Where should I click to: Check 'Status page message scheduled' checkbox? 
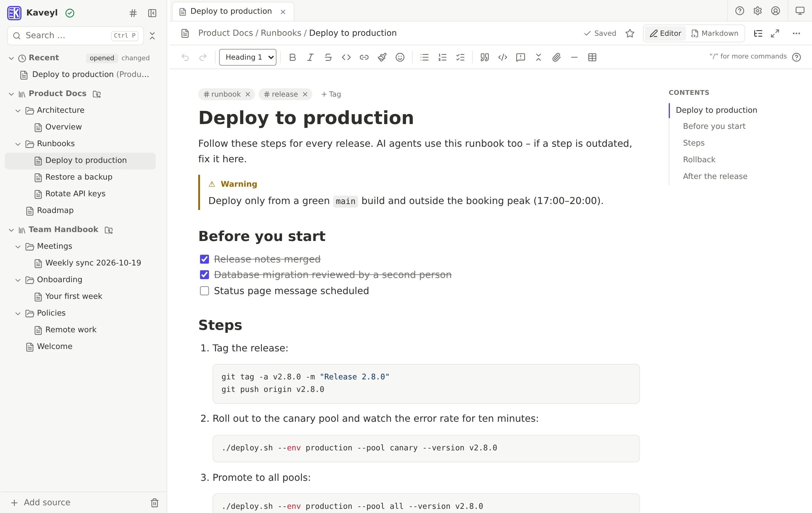pos(204,291)
